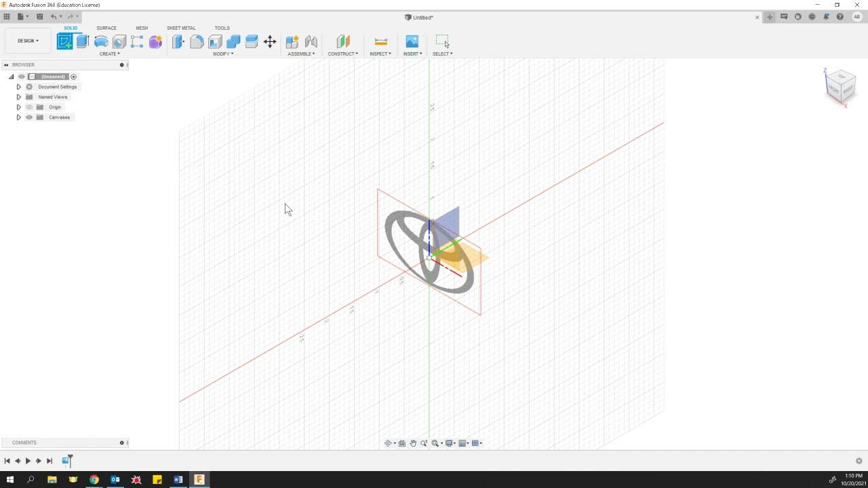The image size is (868, 488).
Task: Open Google Chrome from the taskbar
Action: 94,480
